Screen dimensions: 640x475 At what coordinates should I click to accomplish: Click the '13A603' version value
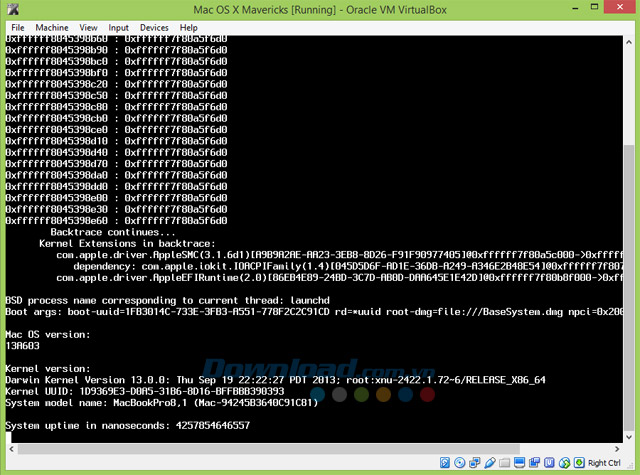tap(22, 346)
